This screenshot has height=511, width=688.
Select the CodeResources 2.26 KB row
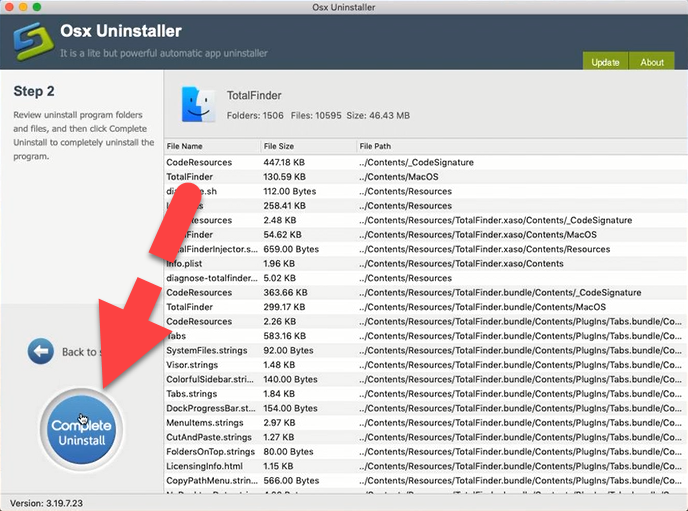pyautogui.click(x=426, y=322)
